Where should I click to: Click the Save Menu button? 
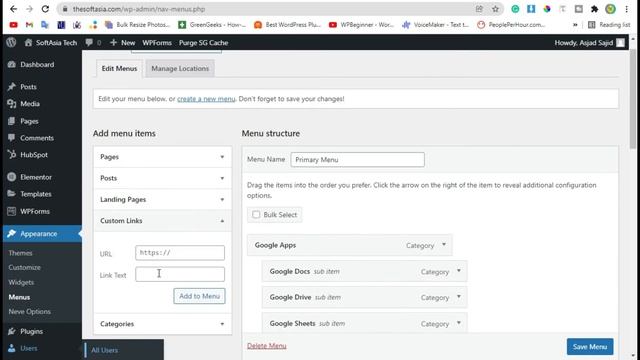pyautogui.click(x=590, y=347)
